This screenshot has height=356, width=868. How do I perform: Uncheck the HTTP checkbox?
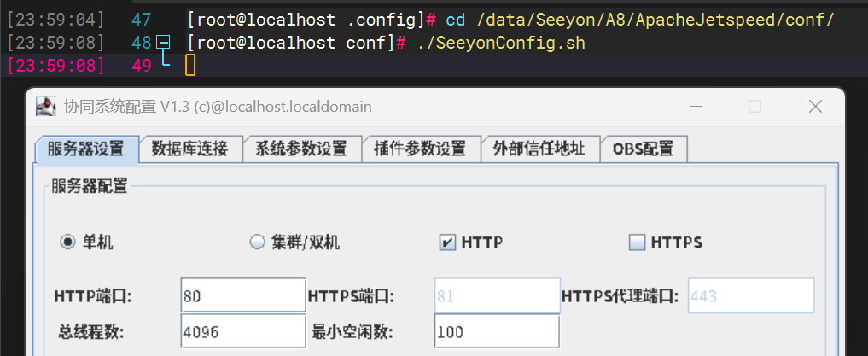tap(447, 242)
